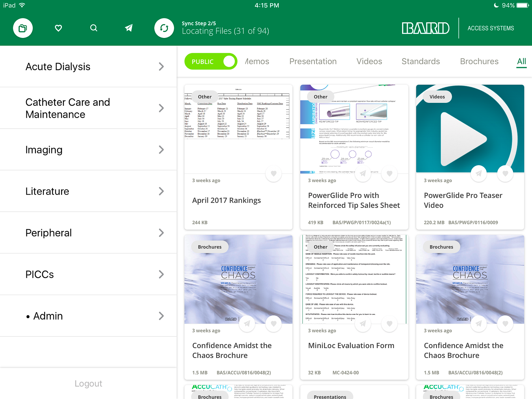Viewport: 532px width, 399px height.
Task: Open the MiniLoc Evaluation Form thumbnail
Action: 354,279
